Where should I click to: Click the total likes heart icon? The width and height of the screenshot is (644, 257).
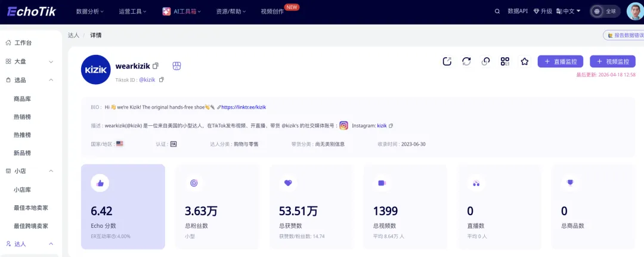[x=288, y=183]
